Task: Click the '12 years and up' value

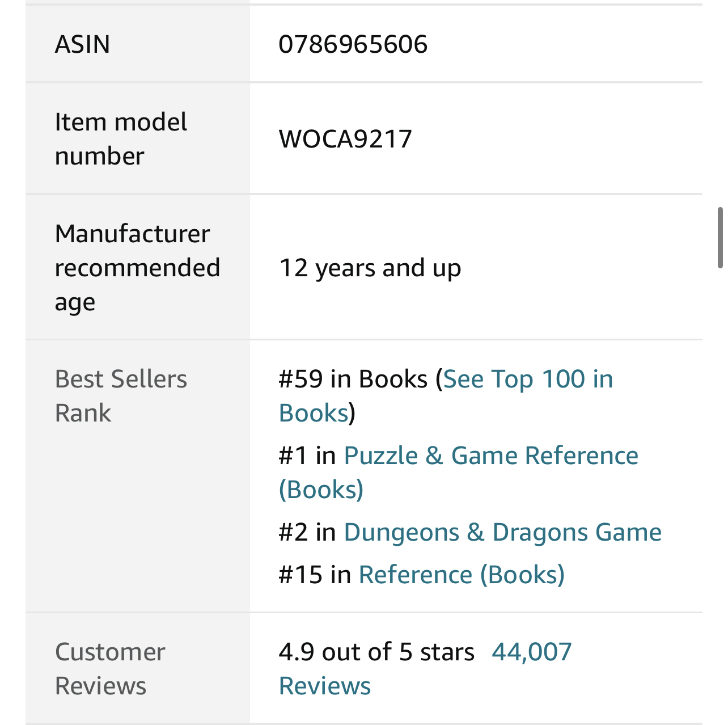Action: point(370,268)
